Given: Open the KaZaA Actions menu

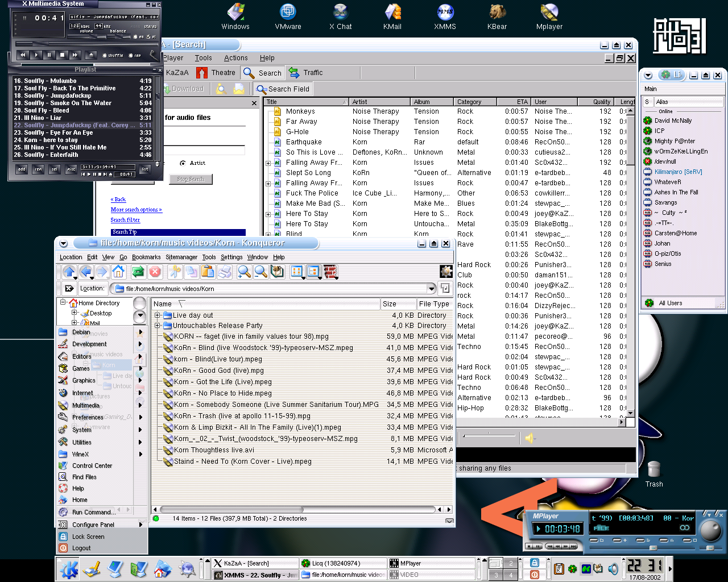Looking at the screenshot, I should [236, 57].
